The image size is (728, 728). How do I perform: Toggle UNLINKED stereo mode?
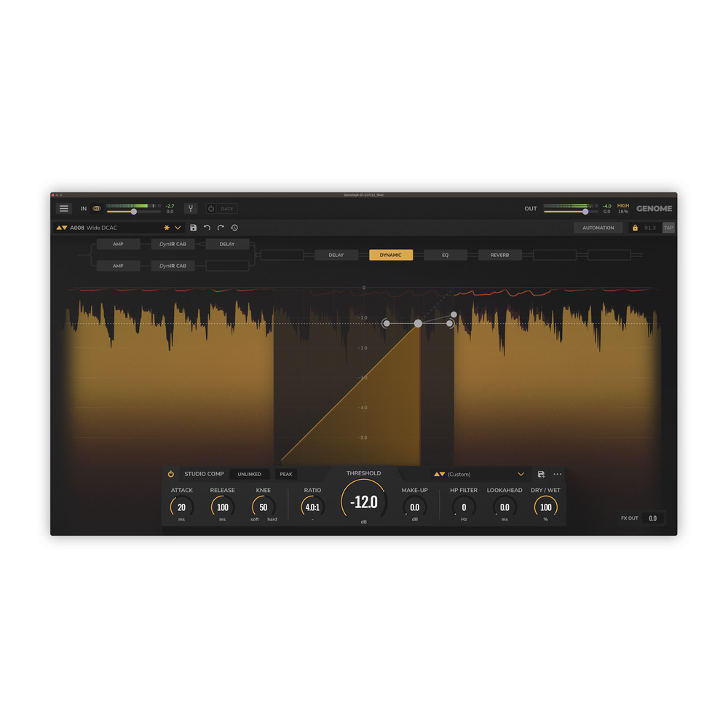coord(249,473)
